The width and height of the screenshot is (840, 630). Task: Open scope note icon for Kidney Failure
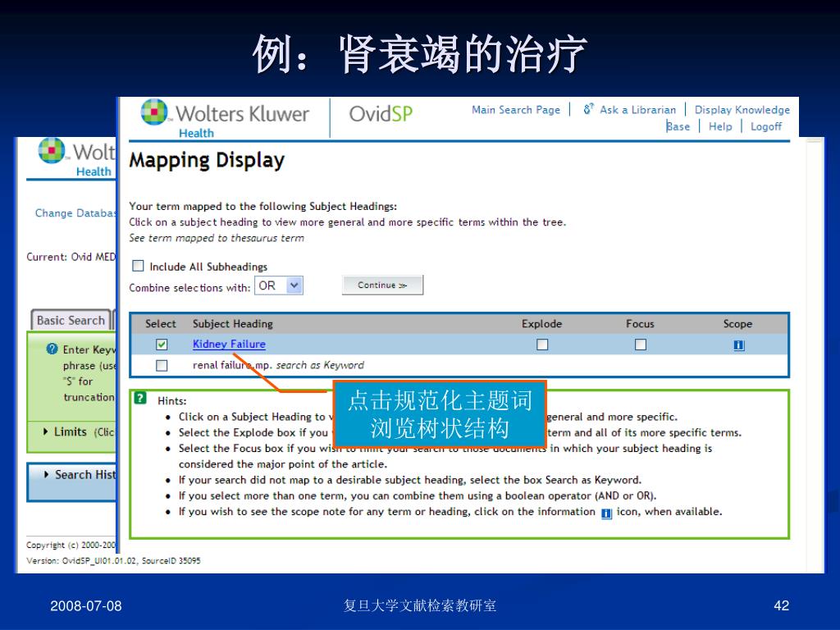(739, 345)
